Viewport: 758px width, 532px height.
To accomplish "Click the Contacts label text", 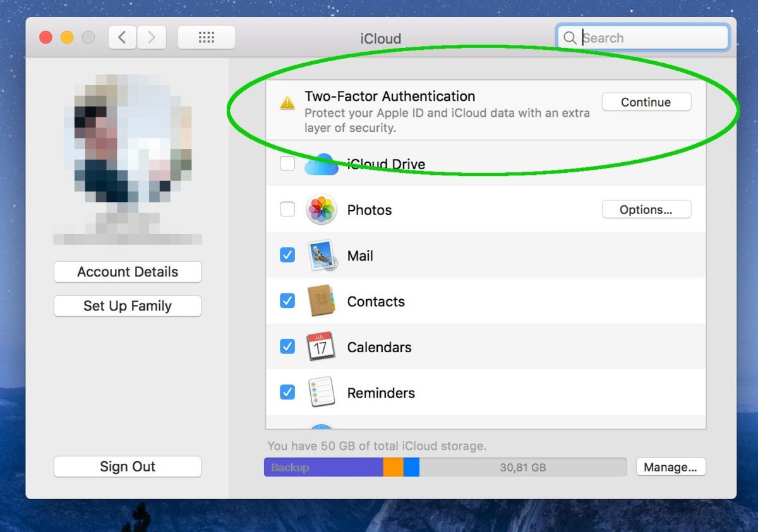I will (x=376, y=302).
